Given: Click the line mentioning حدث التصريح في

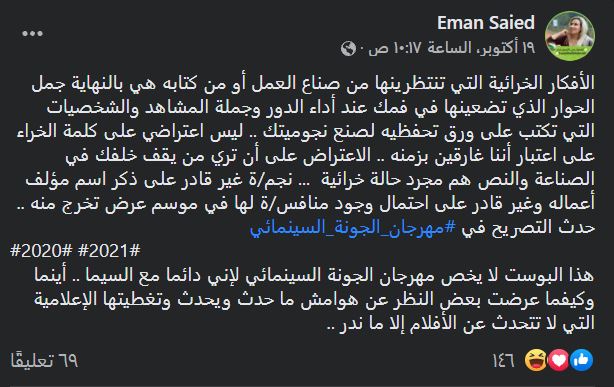Looking at the screenshot, I should pyautogui.click(x=423, y=227).
